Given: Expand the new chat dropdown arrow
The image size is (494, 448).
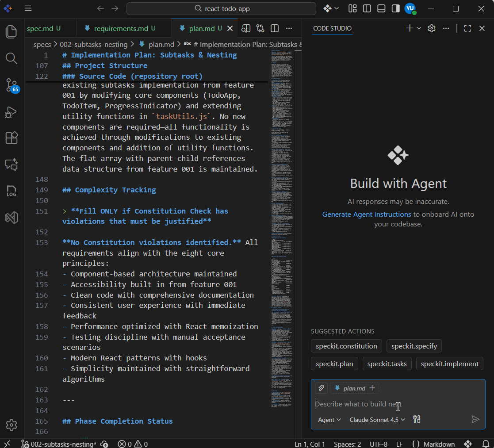Looking at the screenshot, I should pyautogui.click(x=419, y=28).
